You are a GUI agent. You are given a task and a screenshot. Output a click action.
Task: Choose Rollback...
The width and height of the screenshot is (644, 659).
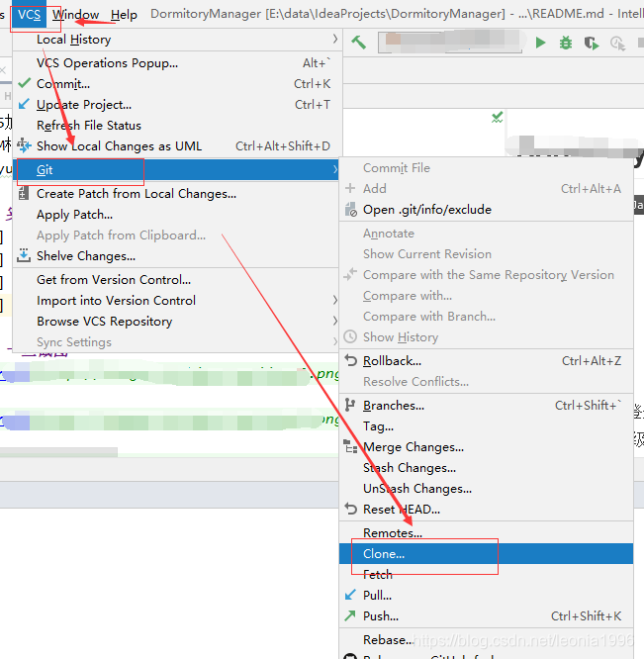pos(486,361)
